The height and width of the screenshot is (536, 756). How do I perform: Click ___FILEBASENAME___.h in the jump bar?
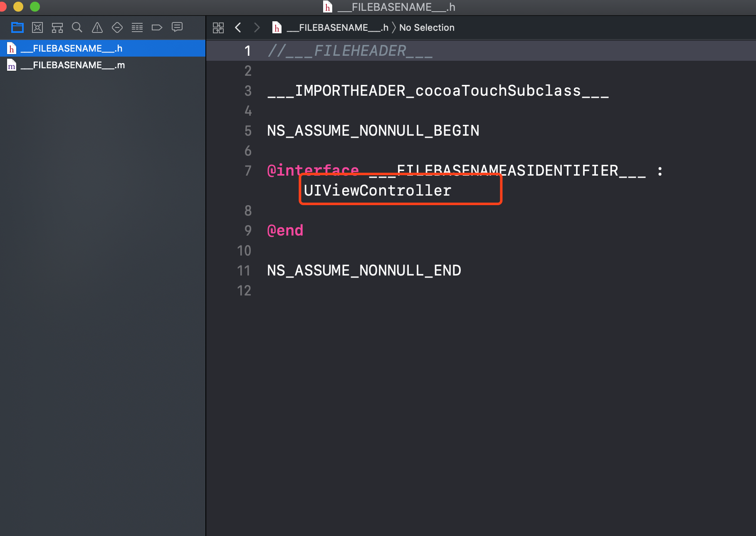[x=337, y=27]
